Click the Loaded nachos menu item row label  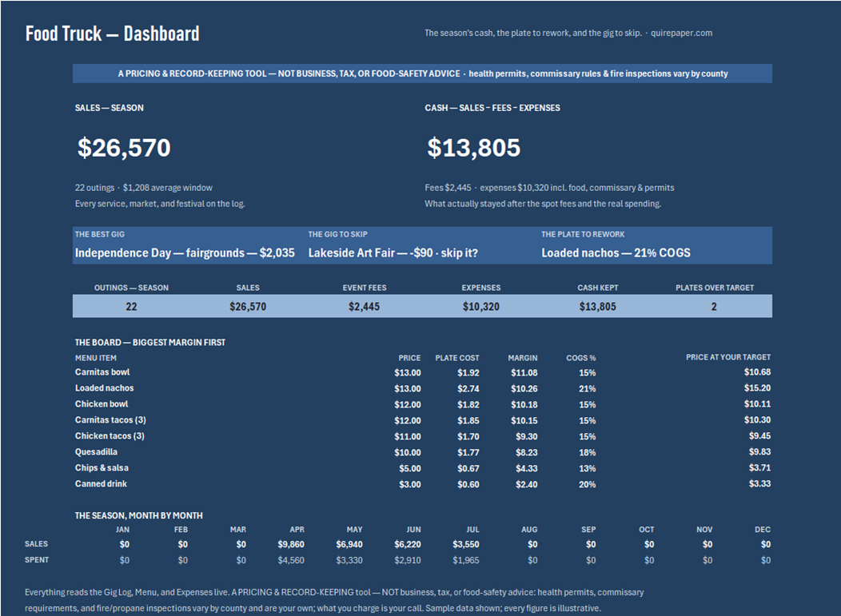pyautogui.click(x=105, y=388)
